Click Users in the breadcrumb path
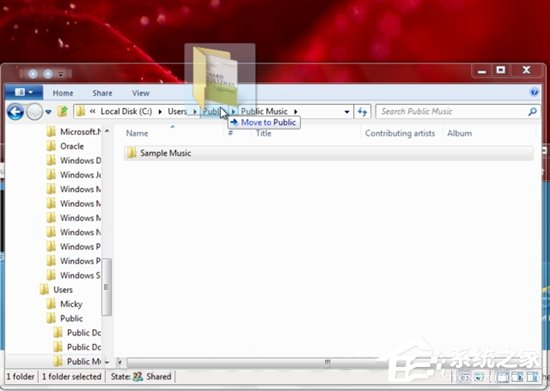The image size is (550, 391). coord(177,112)
